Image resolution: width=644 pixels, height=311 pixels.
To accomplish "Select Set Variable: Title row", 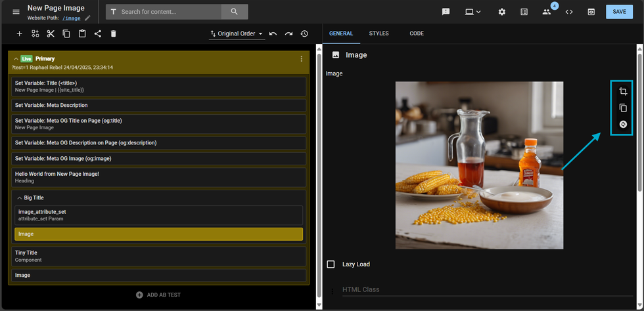I will pyautogui.click(x=160, y=86).
